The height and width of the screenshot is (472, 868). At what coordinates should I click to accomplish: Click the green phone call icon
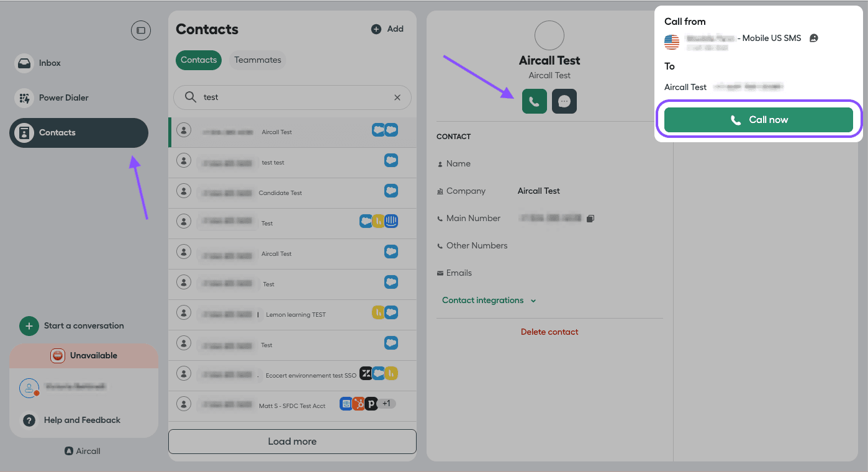point(534,101)
